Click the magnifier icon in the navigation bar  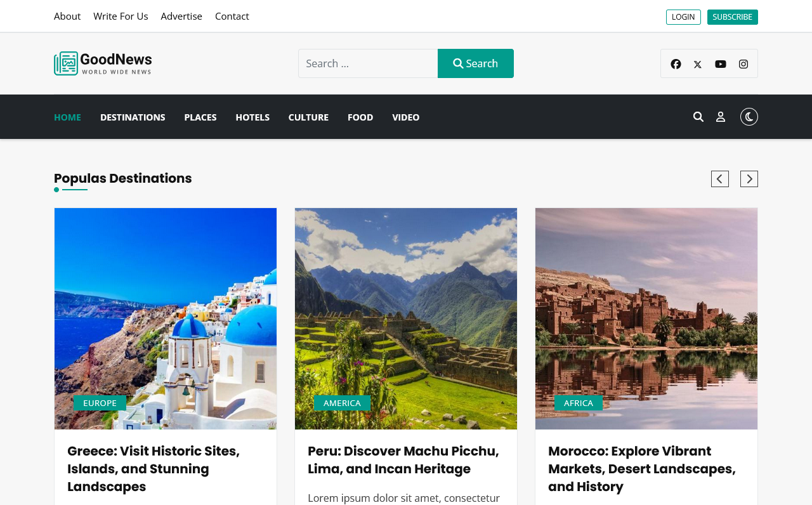(x=698, y=117)
